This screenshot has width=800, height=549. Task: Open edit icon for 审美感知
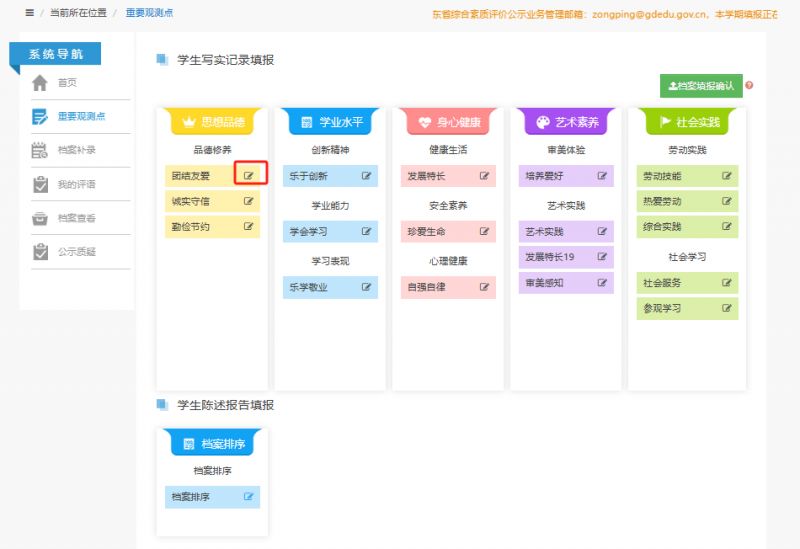coord(602,282)
